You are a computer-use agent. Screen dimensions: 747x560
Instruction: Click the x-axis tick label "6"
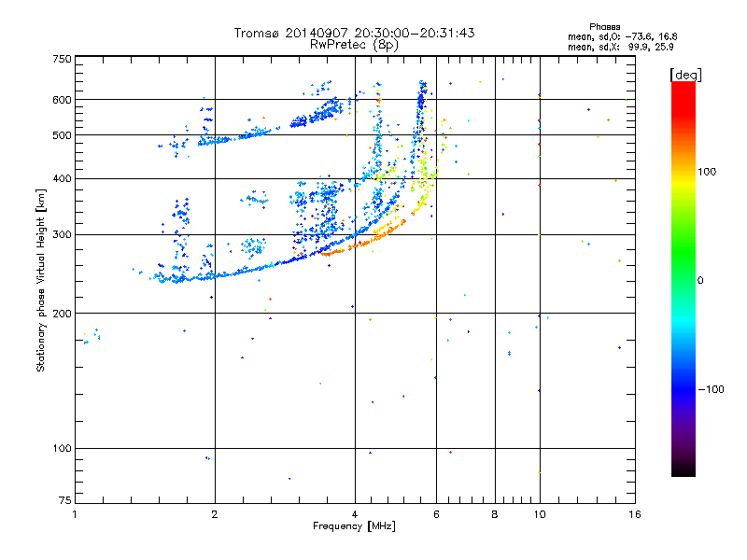coord(436,514)
